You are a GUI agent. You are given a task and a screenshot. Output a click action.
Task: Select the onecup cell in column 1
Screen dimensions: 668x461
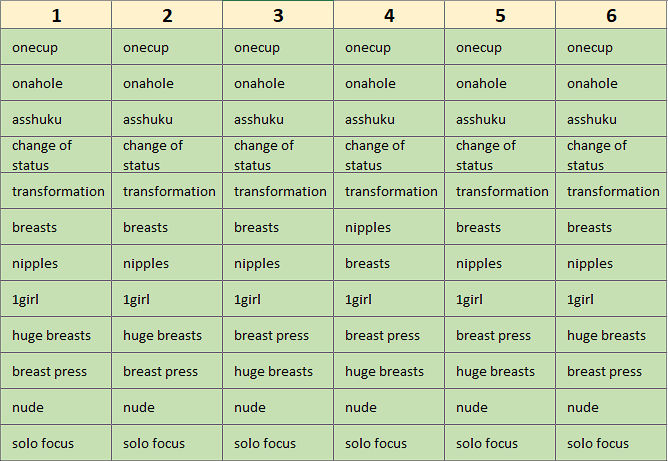pos(56,48)
